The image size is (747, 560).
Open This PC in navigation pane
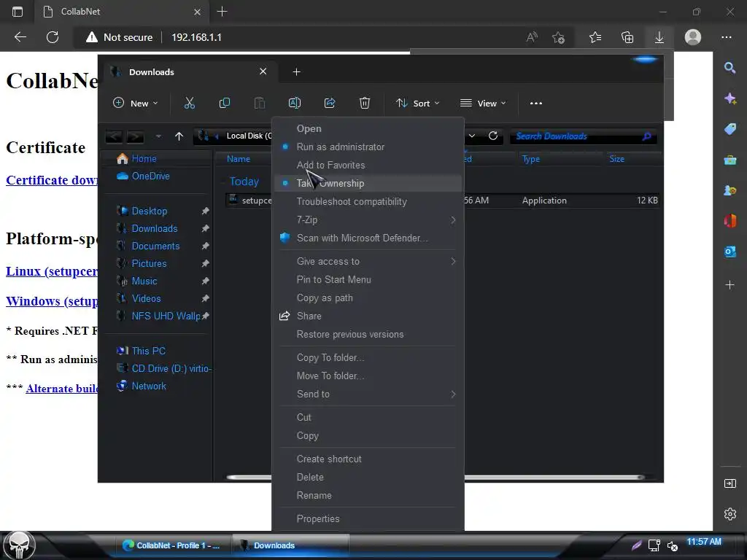[142, 351]
